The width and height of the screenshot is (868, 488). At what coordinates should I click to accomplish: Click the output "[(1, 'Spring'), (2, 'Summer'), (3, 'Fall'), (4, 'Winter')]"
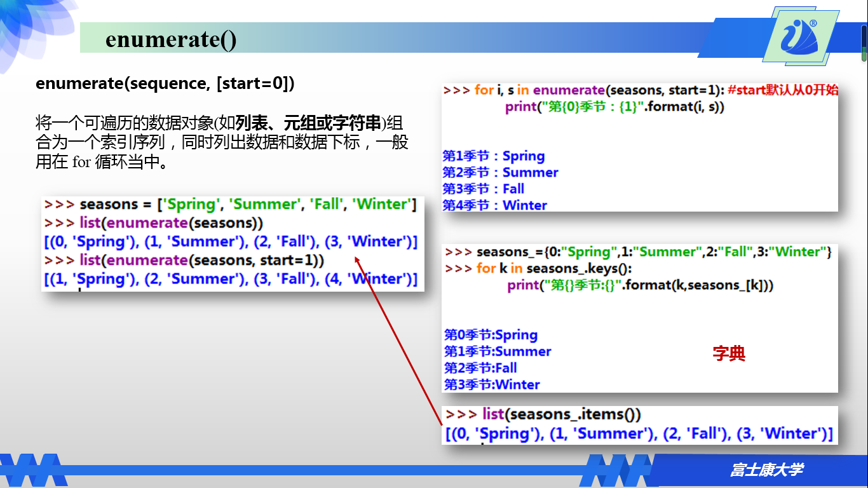(231, 279)
